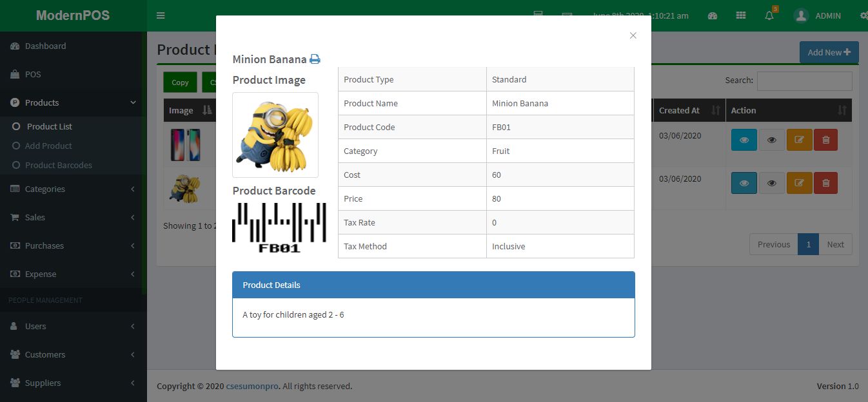This screenshot has height=402, width=868.
Task: Click the "Fruit" category value
Action: tap(500, 151)
